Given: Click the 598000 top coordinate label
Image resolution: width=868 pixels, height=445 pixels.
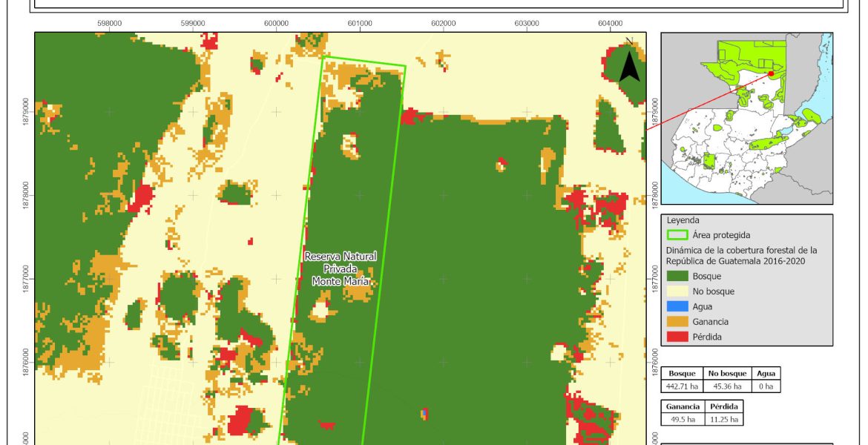Looking at the screenshot, I should tap(110, 22).
